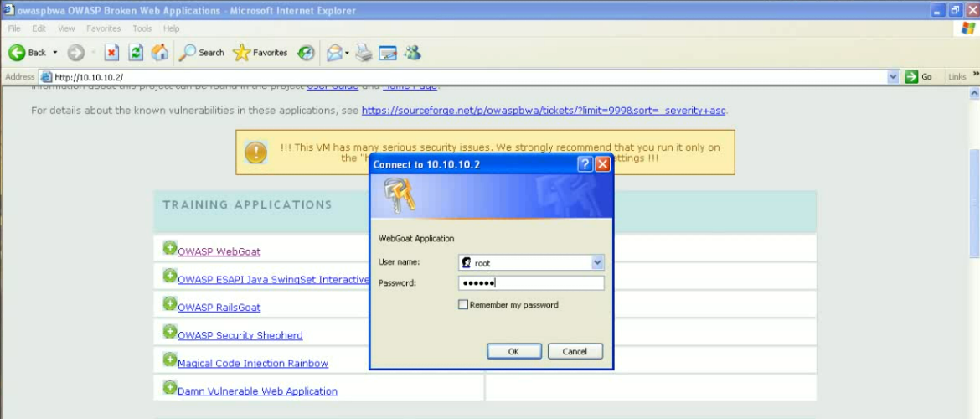
Task: Open the Back button history dropdown arrow
Action: tap(55, 53)
